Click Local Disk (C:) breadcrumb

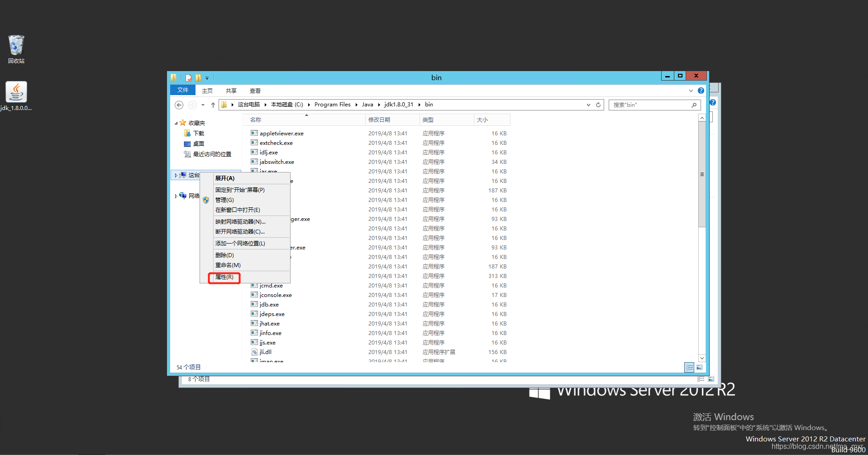[x=287, y=105]
